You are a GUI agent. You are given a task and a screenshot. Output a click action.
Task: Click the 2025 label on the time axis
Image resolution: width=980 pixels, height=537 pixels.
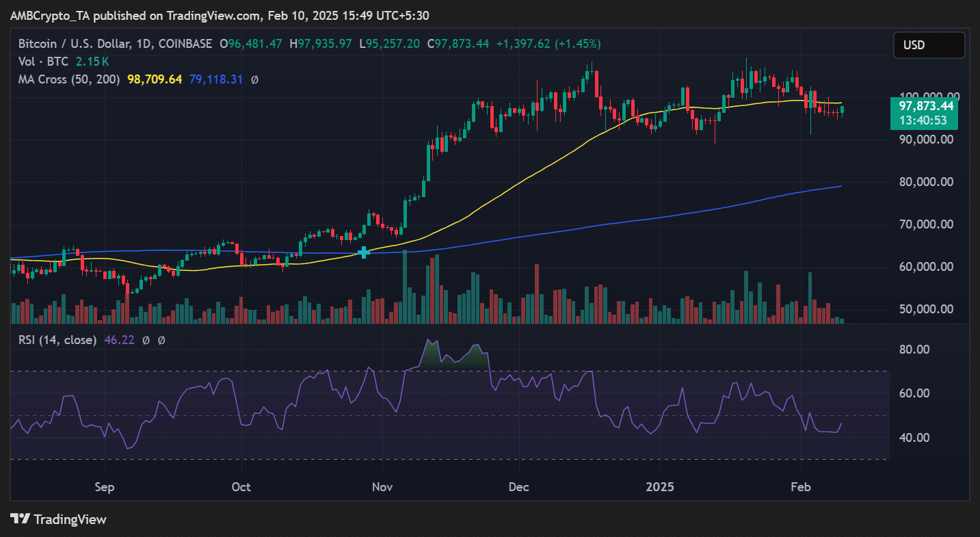click(x=659, y=487)
